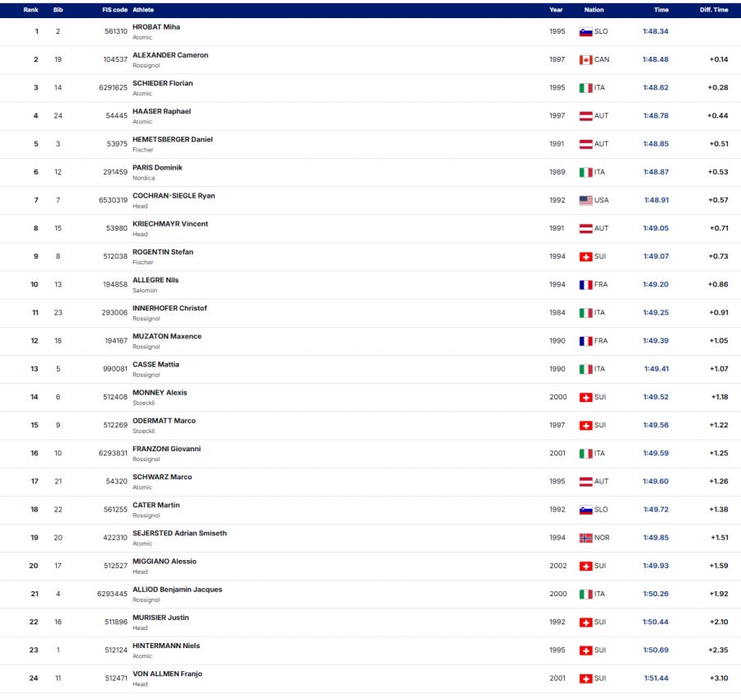The height and width of the screenshot is (700, 741).
Task: Click INNERHOFER Christof's time 1:49.25
Action: coord(655,313)
